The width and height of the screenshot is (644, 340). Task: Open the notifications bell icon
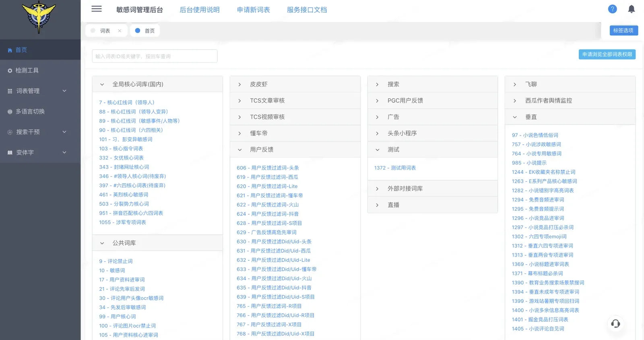[632, 9]
